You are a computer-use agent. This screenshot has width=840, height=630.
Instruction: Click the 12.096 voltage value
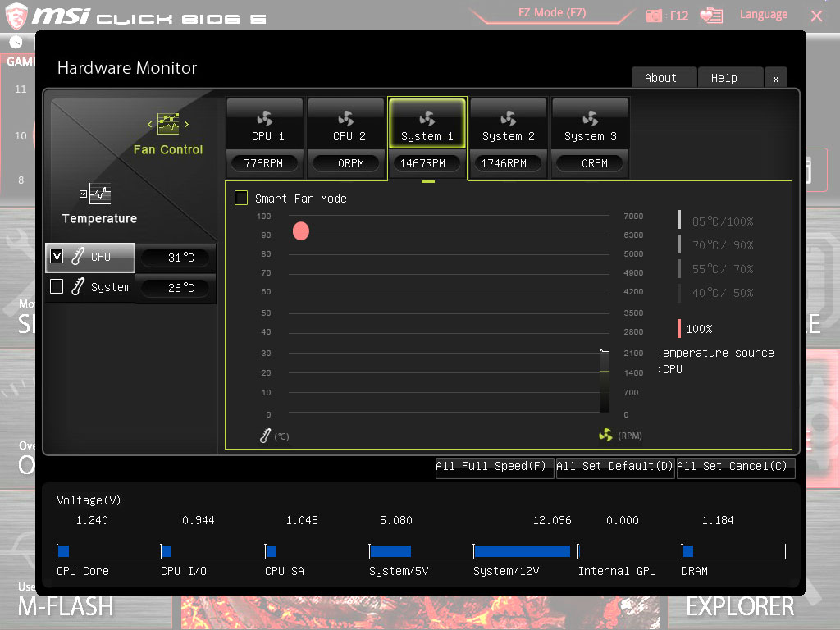tap(552, 520)
